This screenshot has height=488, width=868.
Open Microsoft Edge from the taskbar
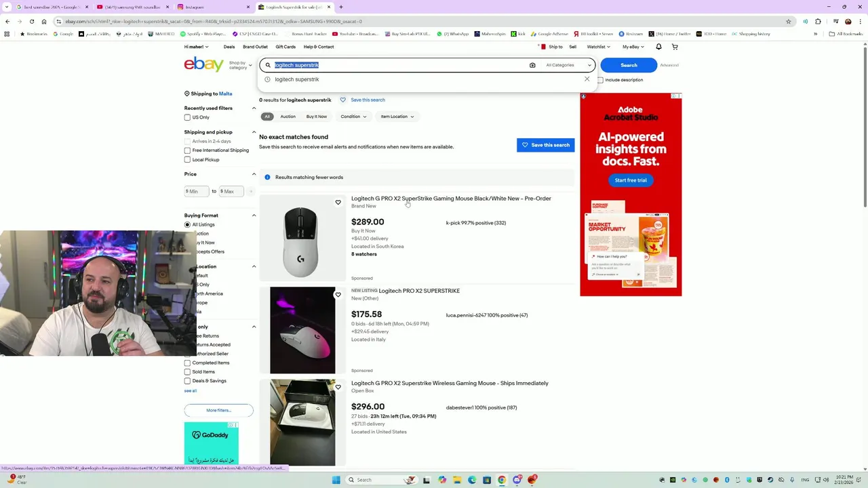tap(472, 480)
